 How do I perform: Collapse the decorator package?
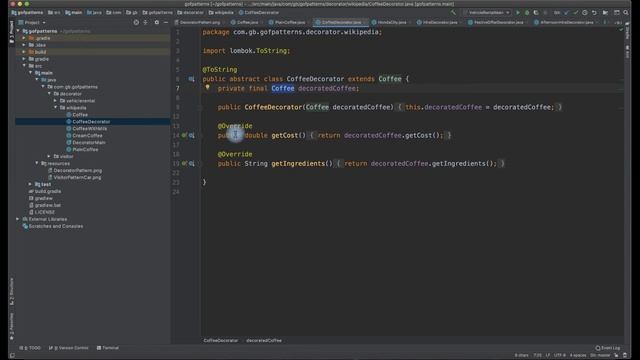pos(49,93)
